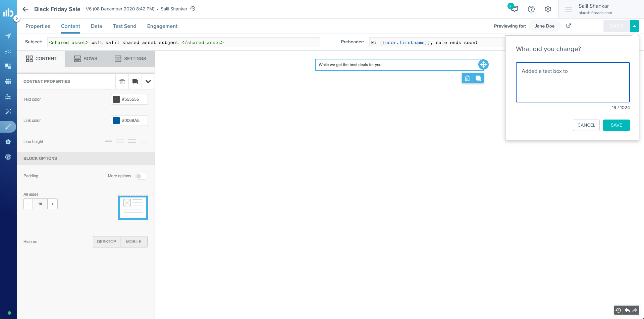The height and width of the screenshot is (319, 644).
Task: Delete content via properties trash icon
Action: pyautogui.click(x=122, y=82)
